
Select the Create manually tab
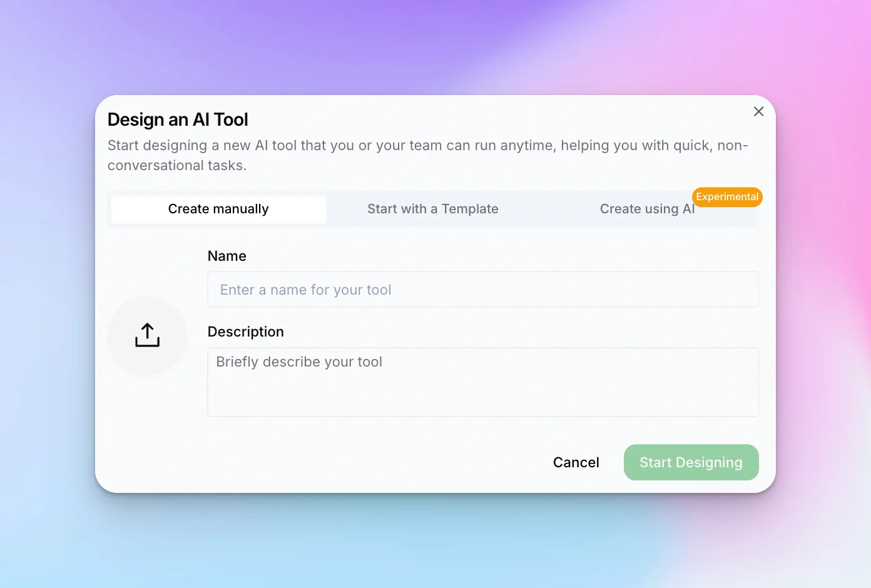click(x=218, y=209)
